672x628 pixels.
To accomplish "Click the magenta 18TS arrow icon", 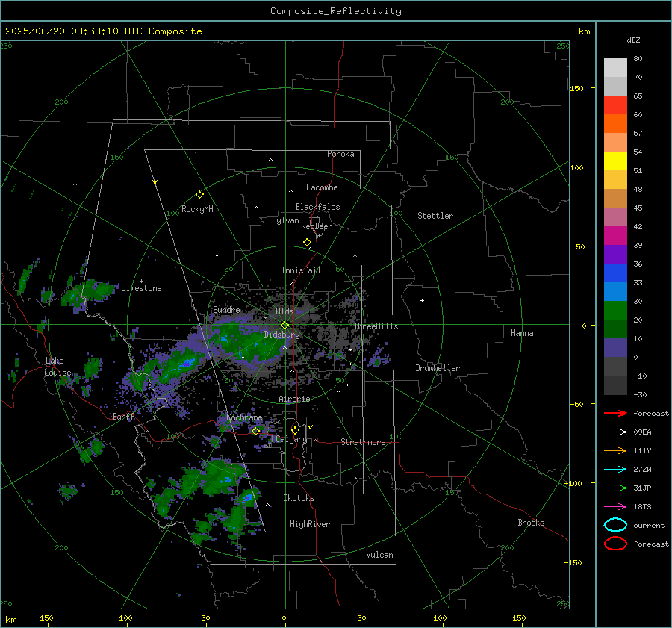I will tap(615, 507).
